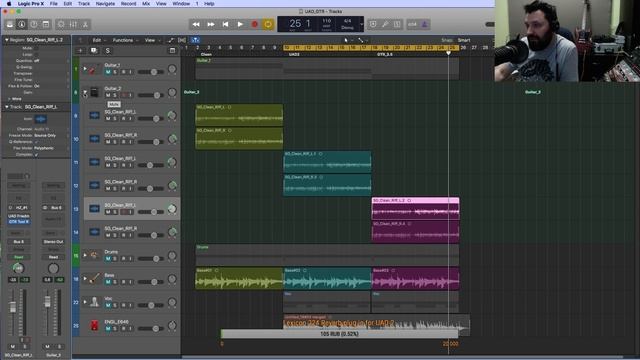Open track header configuration icon
Image resolution: width=640 pixels, height=360 pixels.
coord(172,51)
